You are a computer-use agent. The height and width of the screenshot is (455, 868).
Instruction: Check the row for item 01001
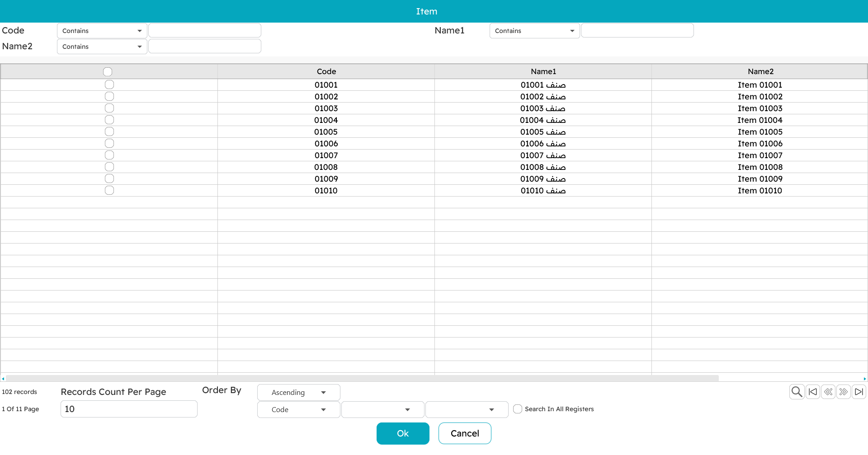tap(109, 84)
